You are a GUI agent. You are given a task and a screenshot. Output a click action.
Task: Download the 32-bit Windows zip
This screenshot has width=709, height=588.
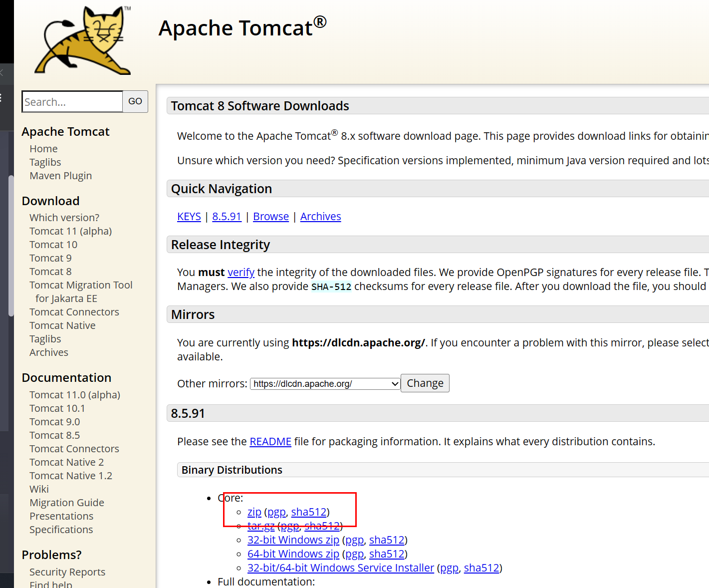coord(293,540)
